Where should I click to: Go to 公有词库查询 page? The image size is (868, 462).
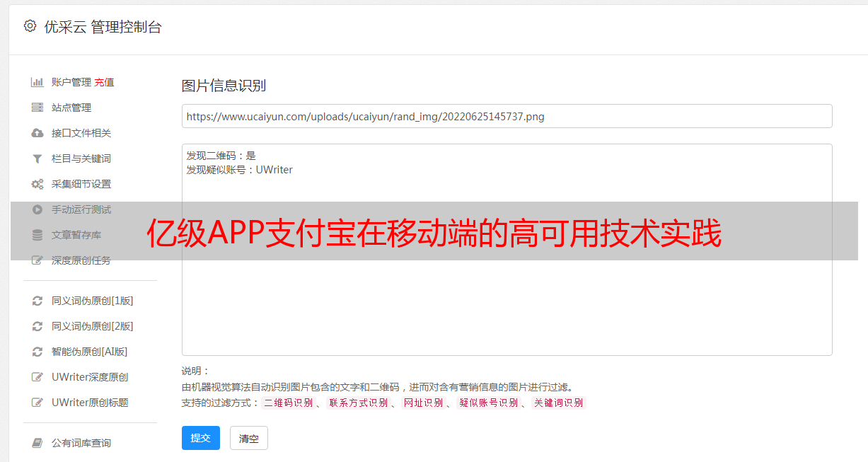(x=81, y=443)
